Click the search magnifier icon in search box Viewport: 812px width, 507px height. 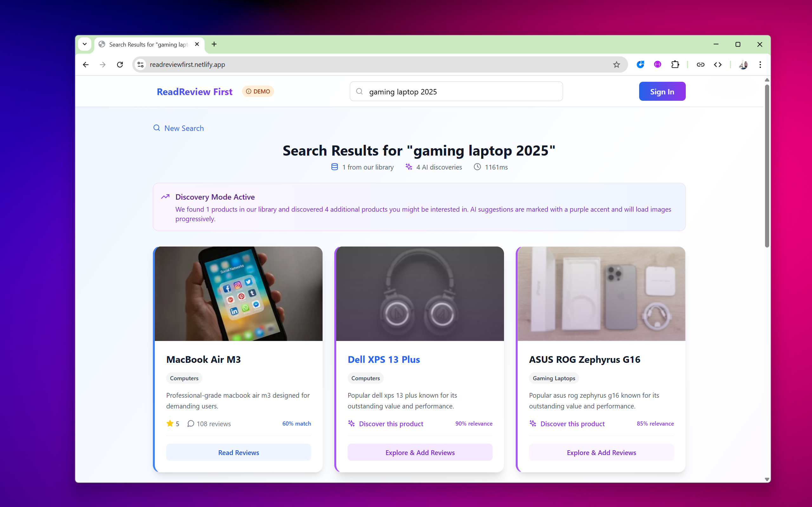click(359, 92)
